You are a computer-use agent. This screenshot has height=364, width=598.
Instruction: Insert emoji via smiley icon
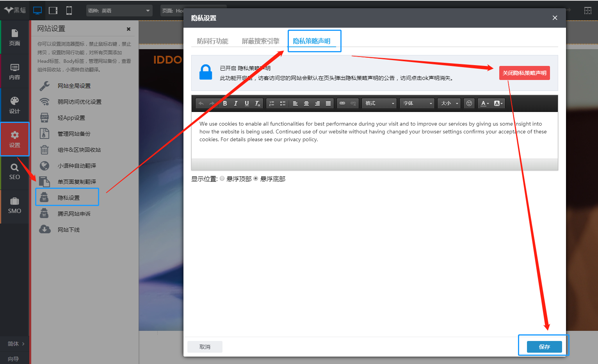[x=469, y=103]
